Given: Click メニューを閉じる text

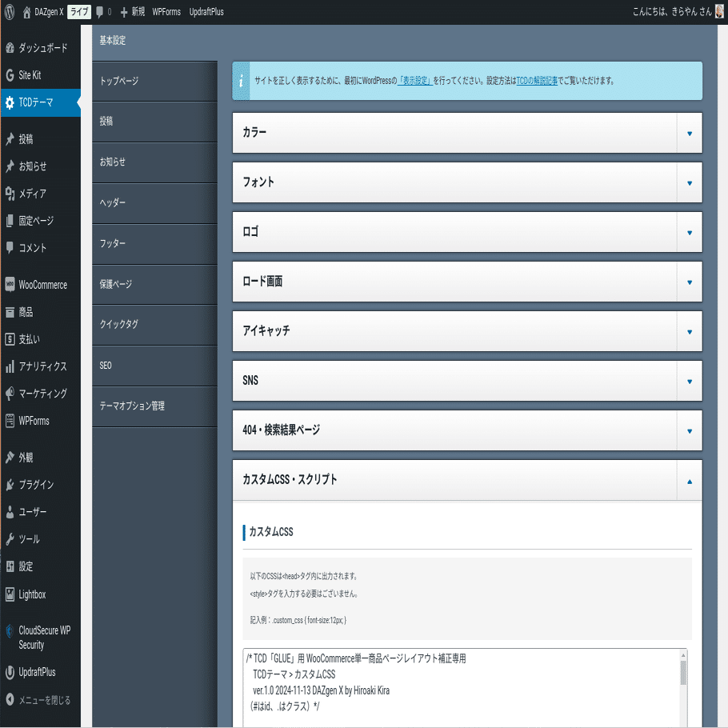Looking at the screenshot, I should (45, 700).
